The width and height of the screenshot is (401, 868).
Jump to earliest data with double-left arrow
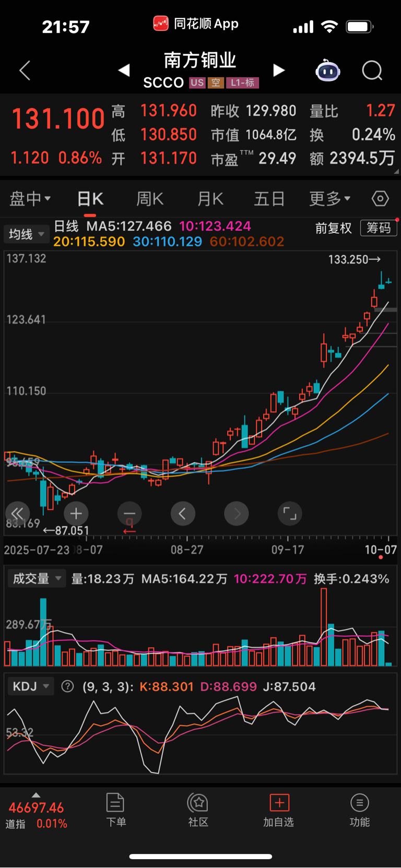[18, 514]
